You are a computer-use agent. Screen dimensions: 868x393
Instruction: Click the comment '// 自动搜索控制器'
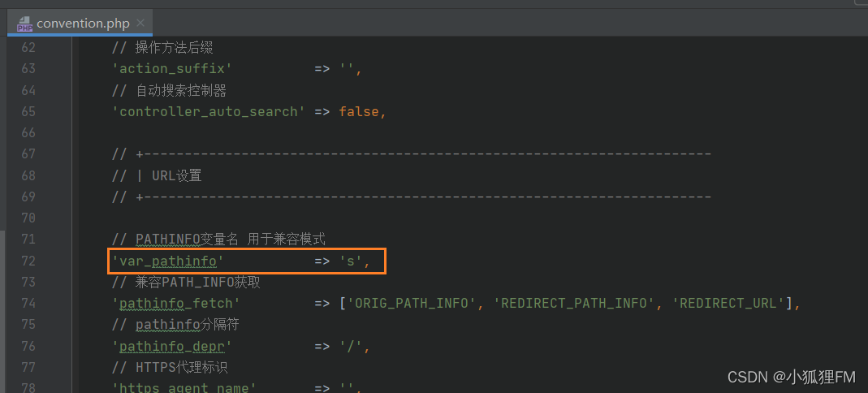pos(170,90)
